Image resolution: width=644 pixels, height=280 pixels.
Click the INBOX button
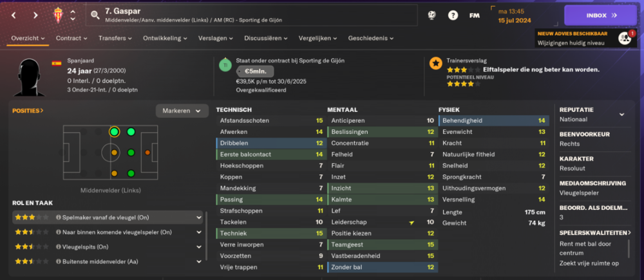point(600,15)
